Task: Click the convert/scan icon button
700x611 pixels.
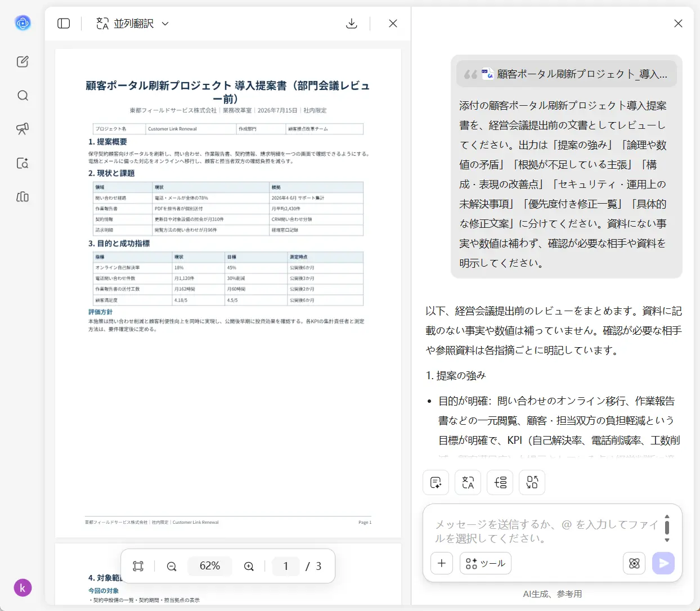Action: tap(532, 483)
